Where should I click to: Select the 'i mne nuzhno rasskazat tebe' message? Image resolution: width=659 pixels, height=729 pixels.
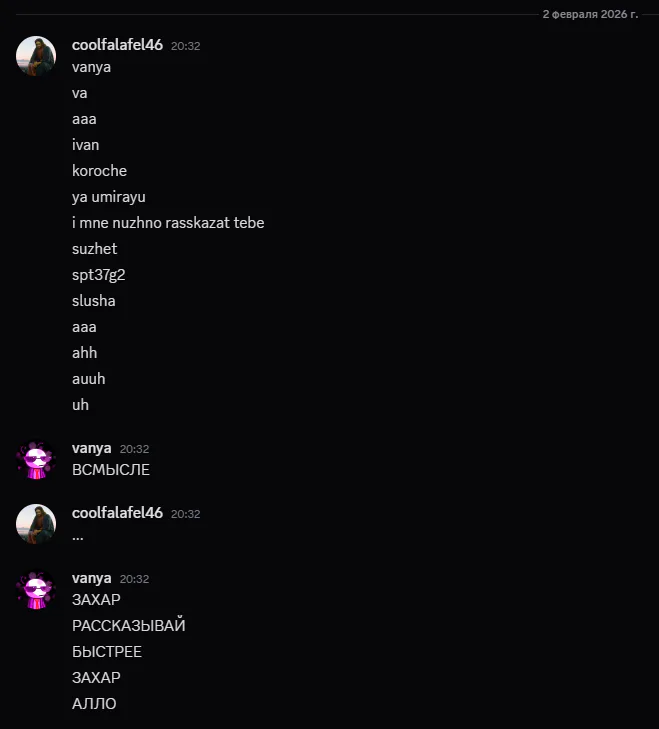(168, 223)
